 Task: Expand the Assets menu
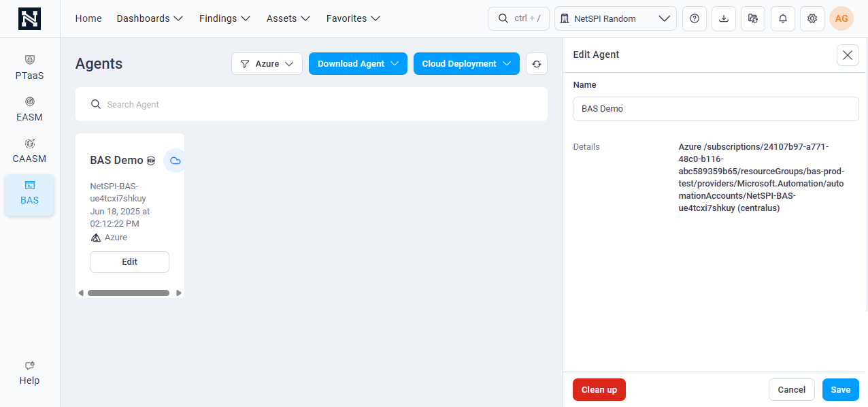coord(289,18)
